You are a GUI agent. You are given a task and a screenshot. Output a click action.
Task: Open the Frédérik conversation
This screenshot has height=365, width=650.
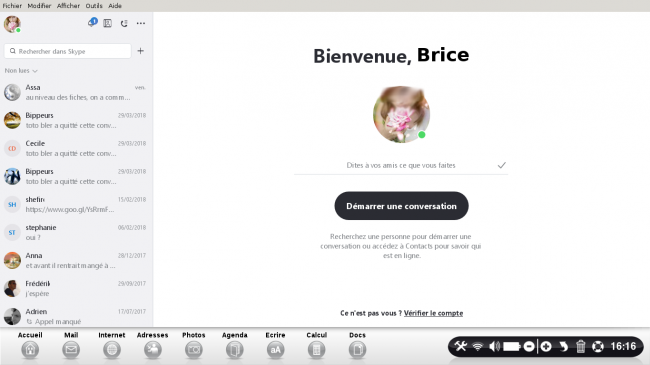coord(76,288)
